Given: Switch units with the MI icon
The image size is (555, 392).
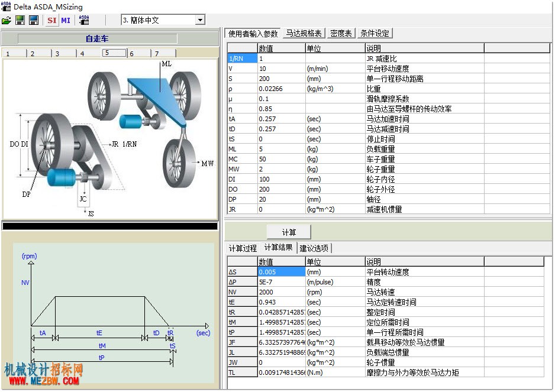Looking at the screenshot, I should (66, 20).
